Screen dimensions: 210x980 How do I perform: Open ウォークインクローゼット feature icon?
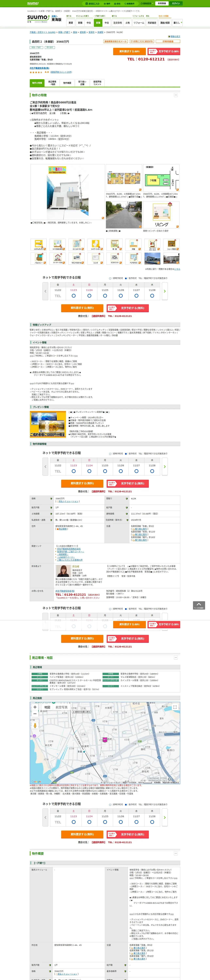click(152, 245)
